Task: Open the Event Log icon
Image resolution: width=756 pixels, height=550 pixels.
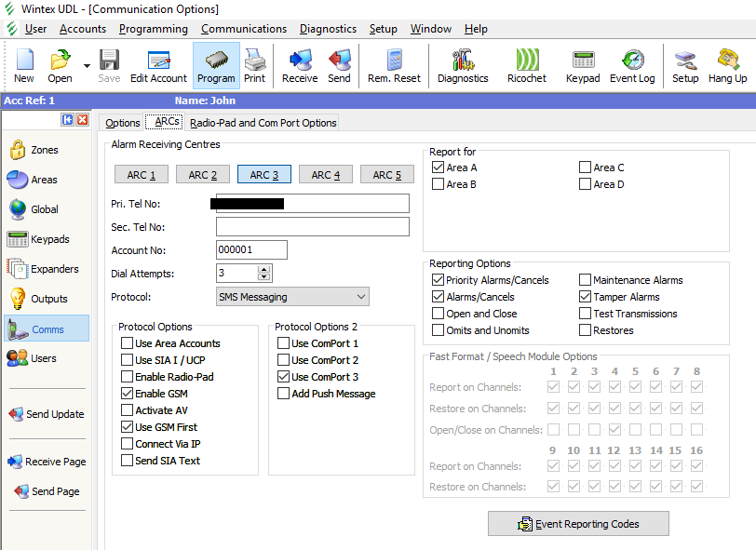Action: pos(632,65)
